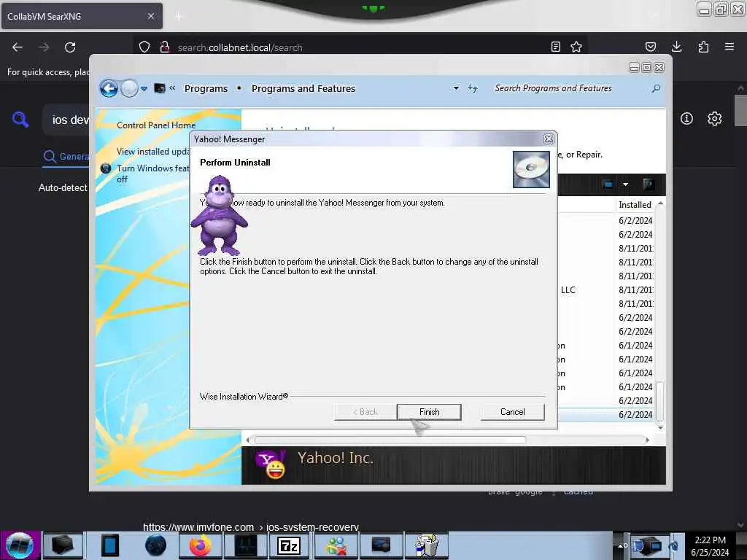Click Finish to perform the uninstall
The image size is (747, 560).
point(429,412)
